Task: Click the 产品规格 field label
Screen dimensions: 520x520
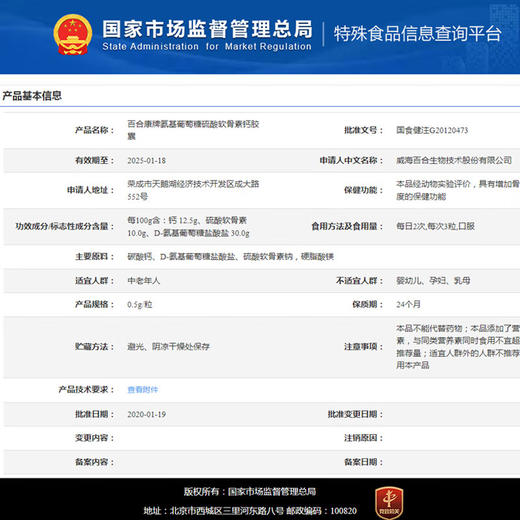Action: click(x=94, y=304)
